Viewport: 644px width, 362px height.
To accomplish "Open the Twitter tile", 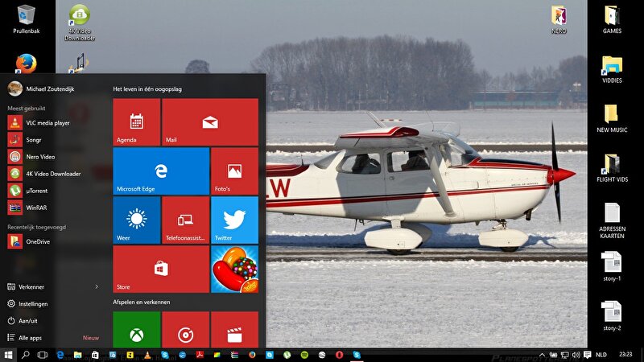I will 234,220.
